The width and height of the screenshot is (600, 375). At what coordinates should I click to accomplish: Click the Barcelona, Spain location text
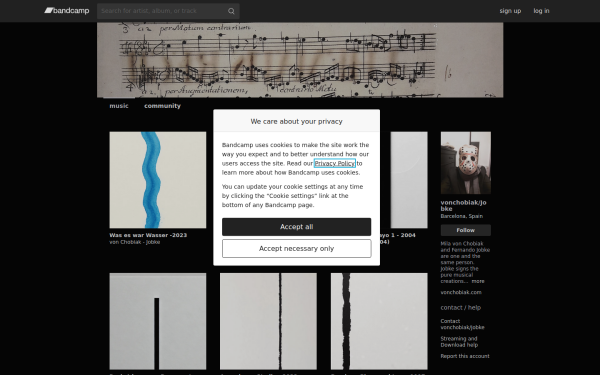click(461, 216)
